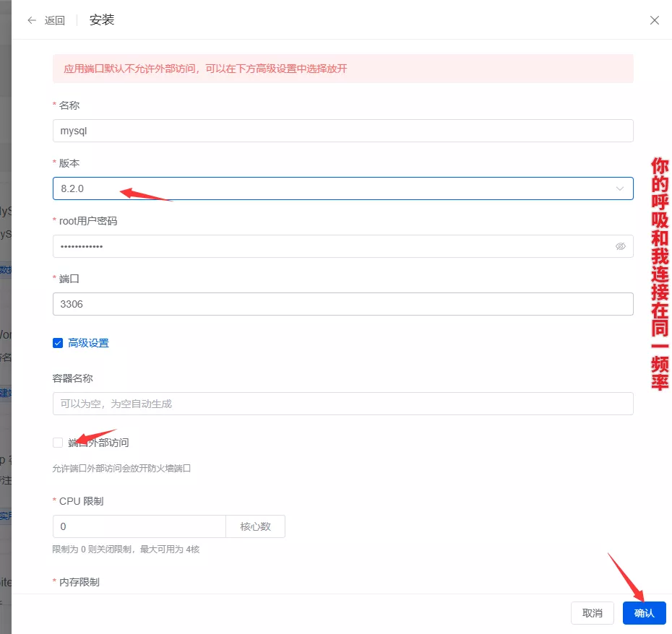Focus the root user password field
The height and width of the screenshot is (634, 672).
[332, 246]
